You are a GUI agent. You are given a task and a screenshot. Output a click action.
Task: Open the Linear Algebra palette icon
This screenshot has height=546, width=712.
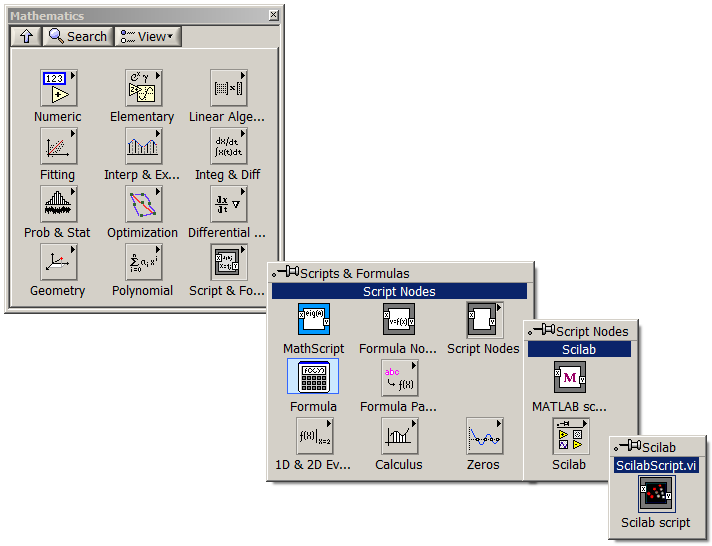pos(228,88)
